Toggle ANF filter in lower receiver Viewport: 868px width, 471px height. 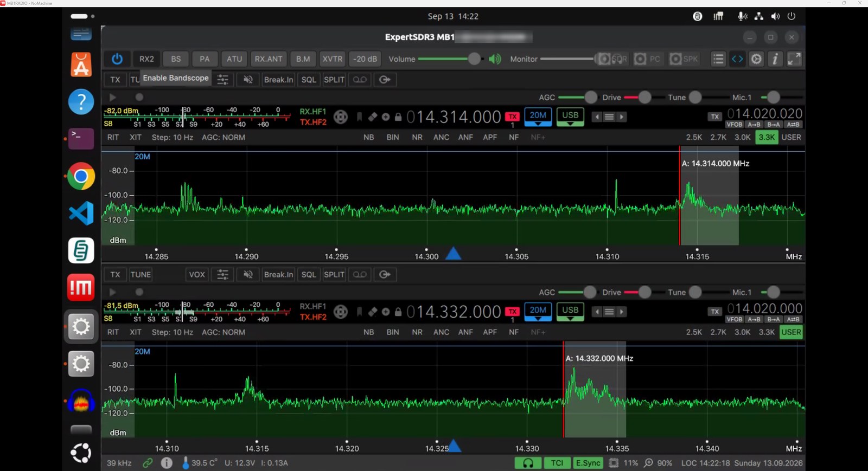point(465,332)
